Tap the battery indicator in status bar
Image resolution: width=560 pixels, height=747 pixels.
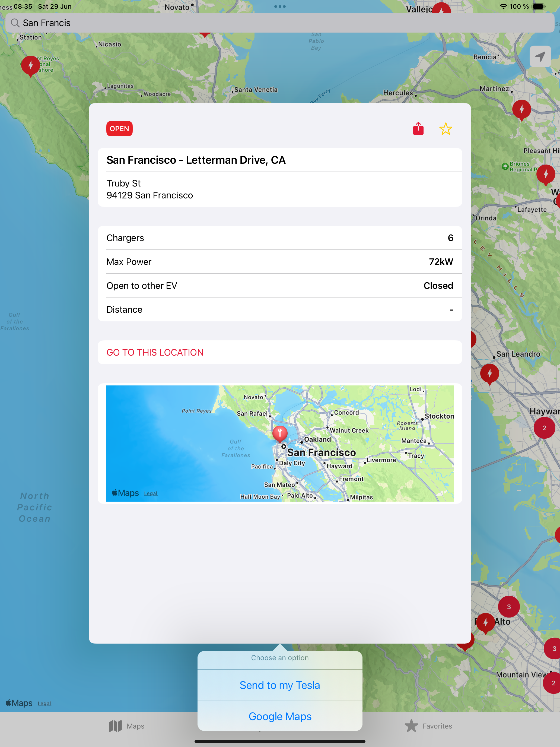[539, 7]
